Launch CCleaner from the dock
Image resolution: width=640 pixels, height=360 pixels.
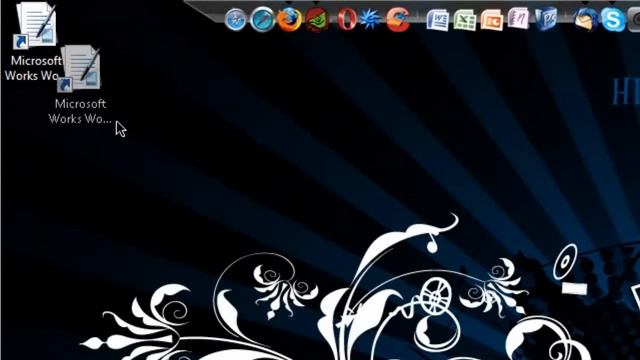point(398,19)
